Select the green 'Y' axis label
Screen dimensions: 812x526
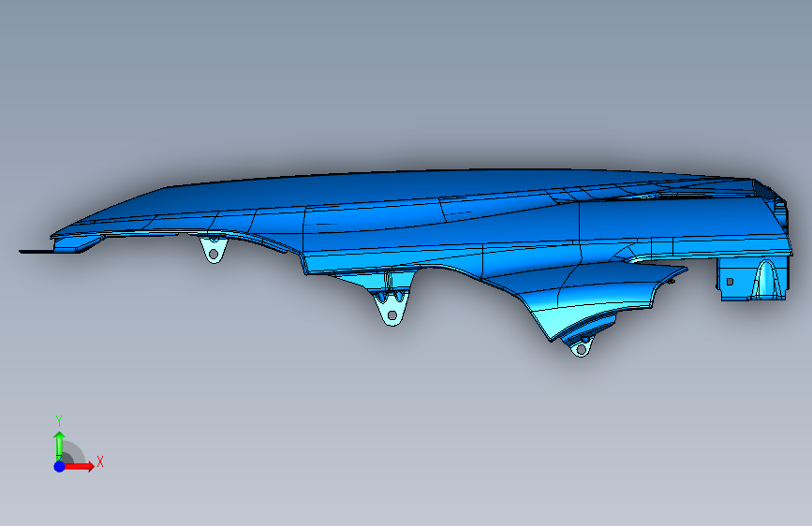pyautogui.click(x=59, y=421)
